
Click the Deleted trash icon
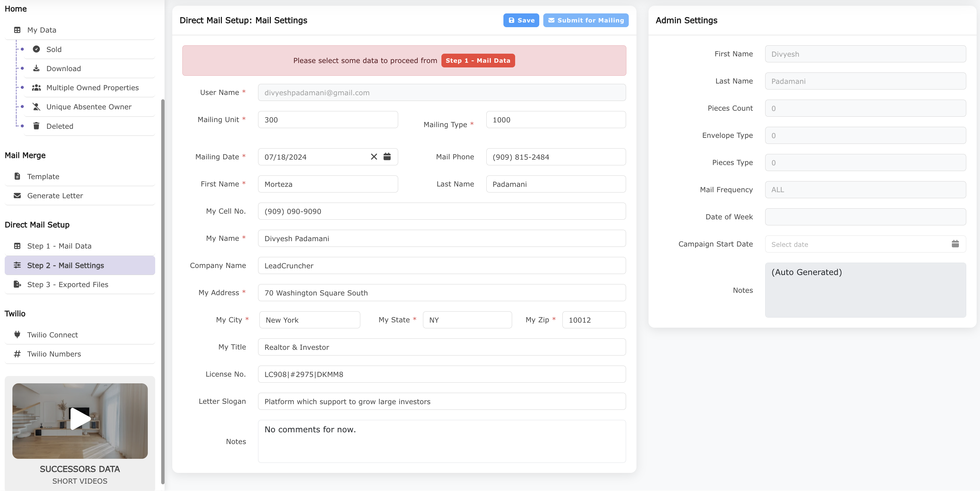37,126
